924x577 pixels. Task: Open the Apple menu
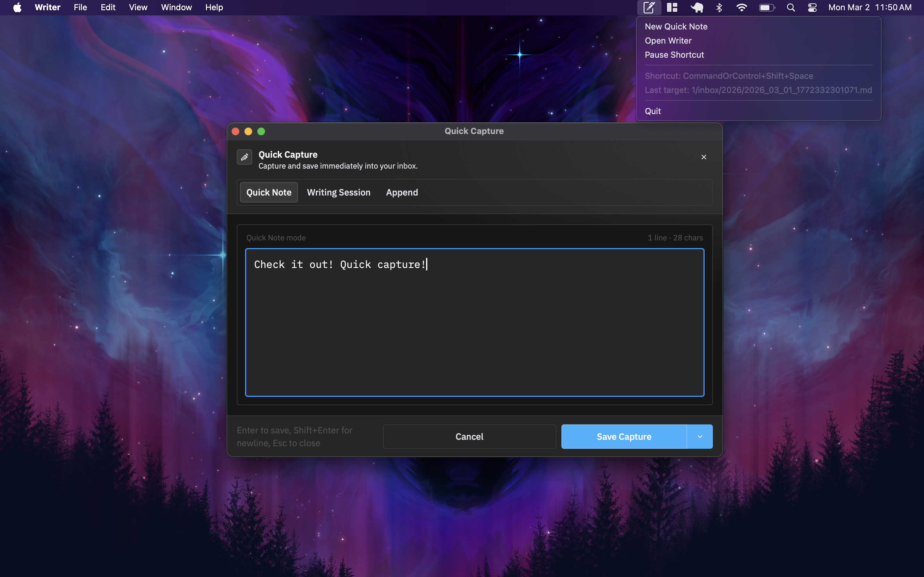17,7
